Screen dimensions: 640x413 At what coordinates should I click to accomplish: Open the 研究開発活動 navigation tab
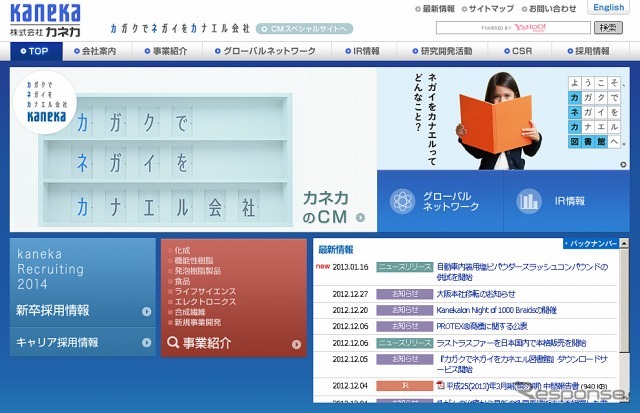(442, 51)
